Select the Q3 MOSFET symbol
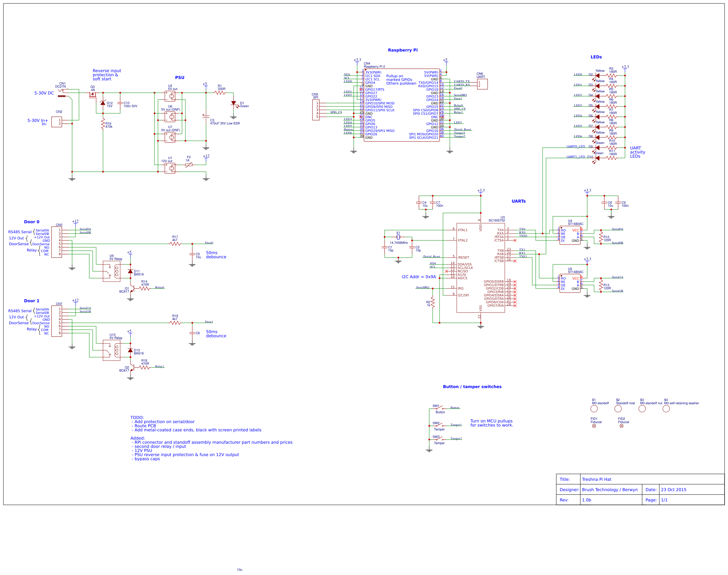728x575 pixels. tap(92, 95)
